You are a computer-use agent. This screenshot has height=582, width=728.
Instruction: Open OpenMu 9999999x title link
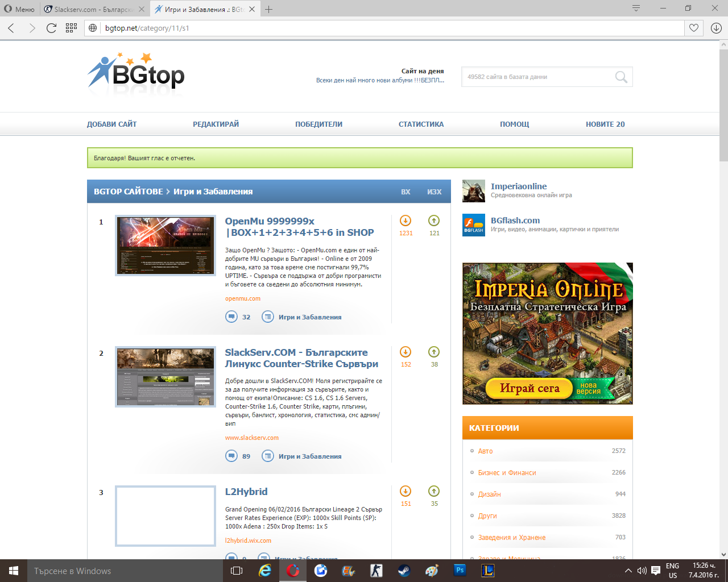click(299, 227)
